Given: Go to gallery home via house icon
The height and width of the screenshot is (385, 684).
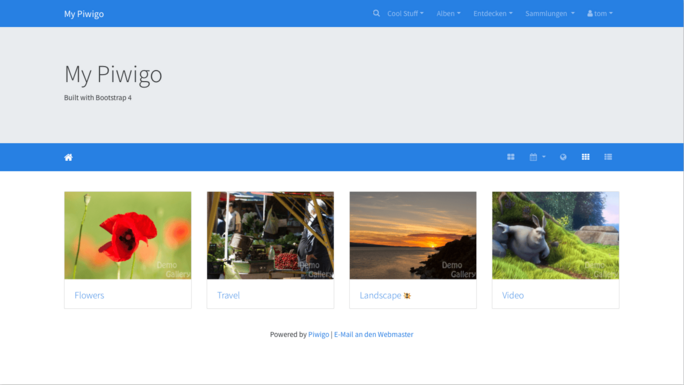Looking at the screenshot, I should (68, 157).
